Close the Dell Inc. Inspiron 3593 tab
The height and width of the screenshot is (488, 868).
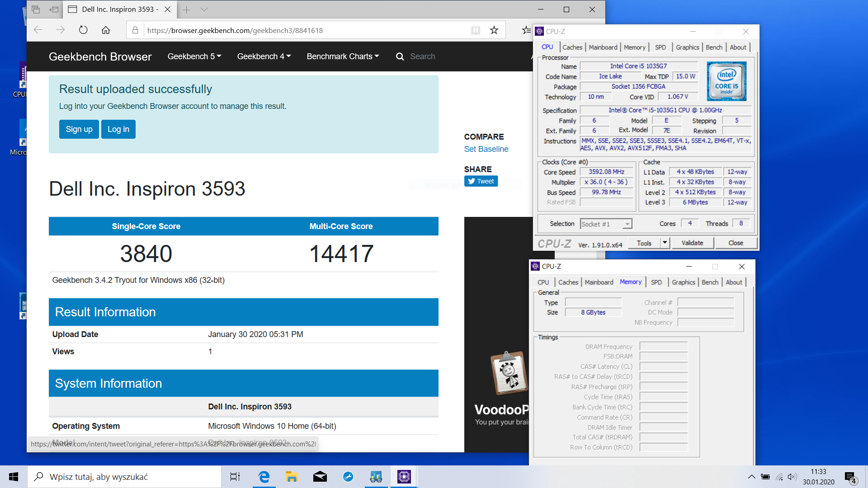(167, 9)
